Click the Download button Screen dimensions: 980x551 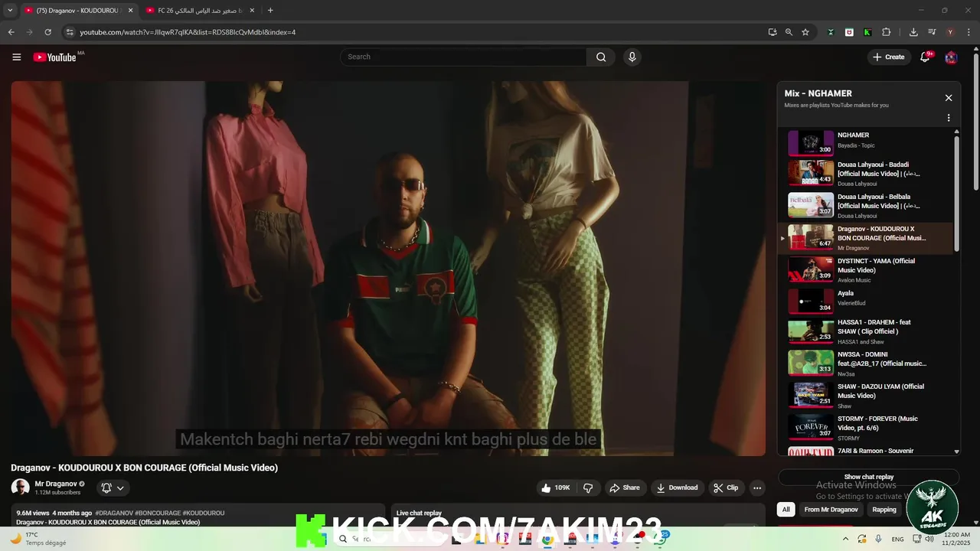[677, 487]
